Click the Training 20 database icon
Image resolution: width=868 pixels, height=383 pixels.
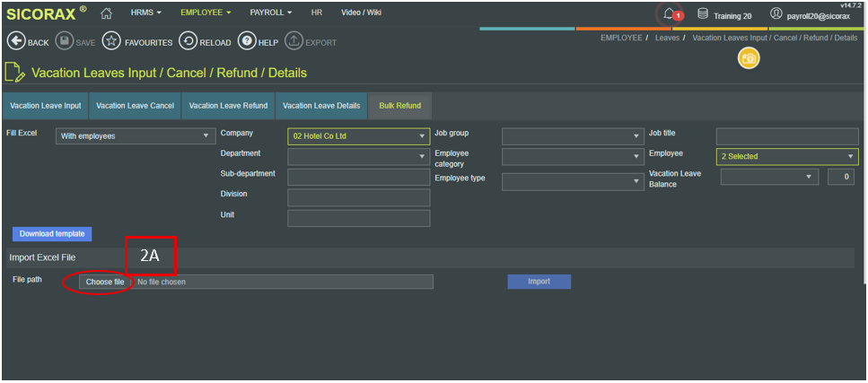tap(703, 13)
